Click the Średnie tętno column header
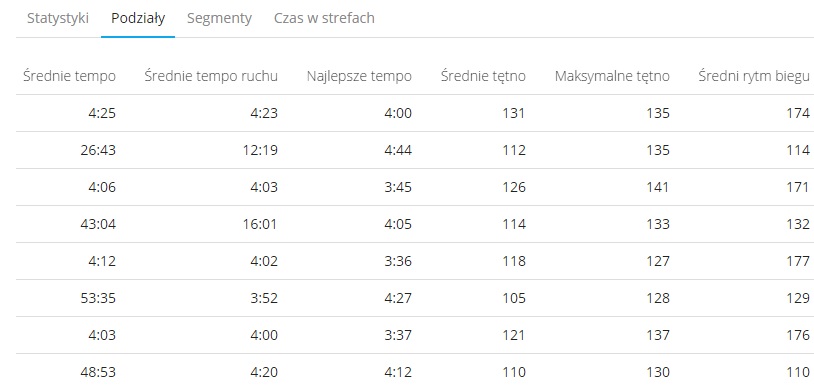This screenshot has width=814, height=388. 483,76
